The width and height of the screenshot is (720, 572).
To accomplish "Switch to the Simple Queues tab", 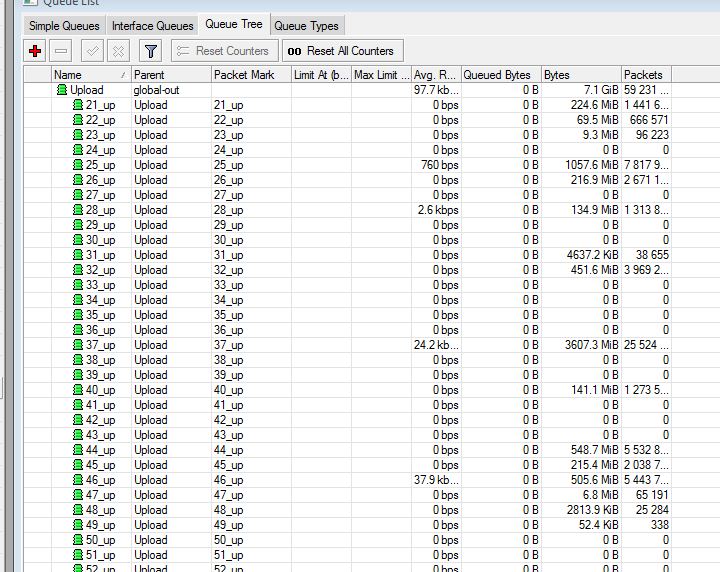I will pos(64,26).
